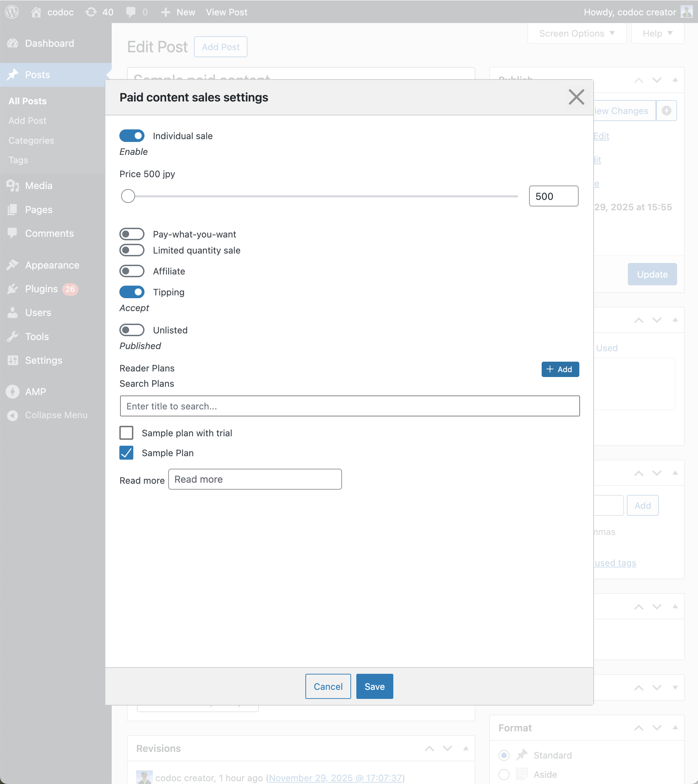Save the paid content settings
This screenshot has width=698, height=784.
[x=374, y=686]
